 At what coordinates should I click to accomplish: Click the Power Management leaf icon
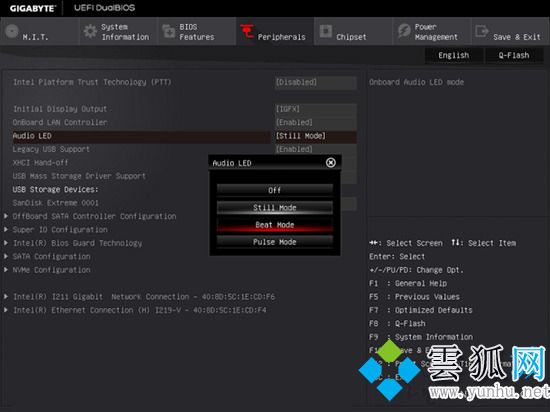coord(404,31)
